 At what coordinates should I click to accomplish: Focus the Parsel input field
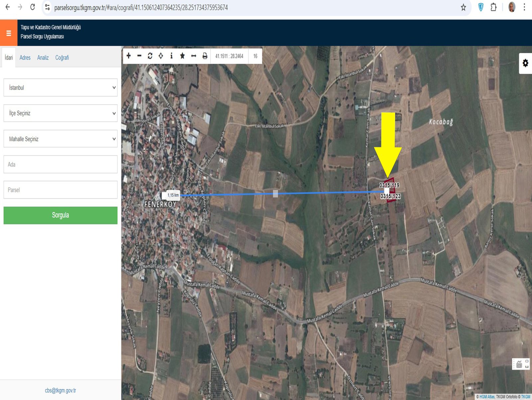tap(61, 190)
